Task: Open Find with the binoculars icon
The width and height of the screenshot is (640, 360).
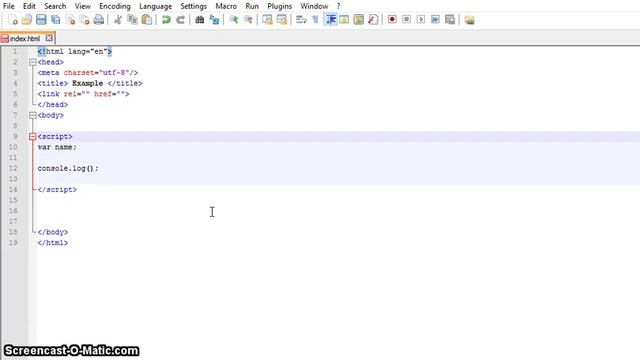Action: coord(200,20)
